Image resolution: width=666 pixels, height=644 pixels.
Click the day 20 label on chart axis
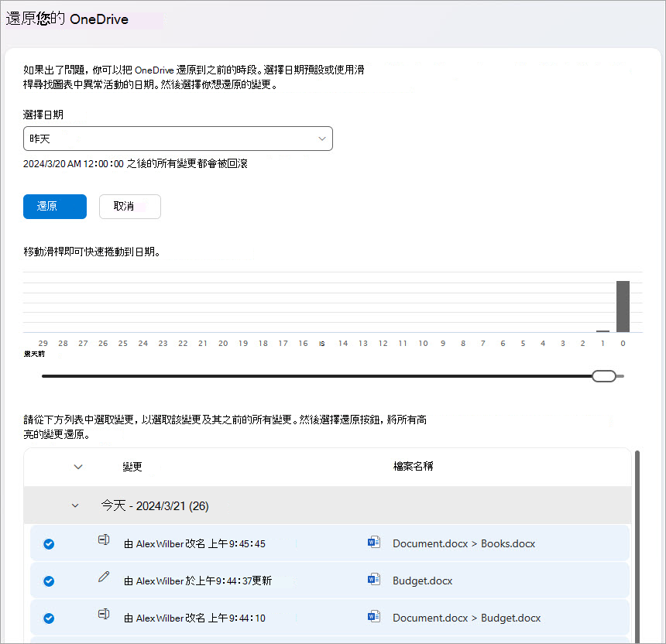click(x=223, y=344)
